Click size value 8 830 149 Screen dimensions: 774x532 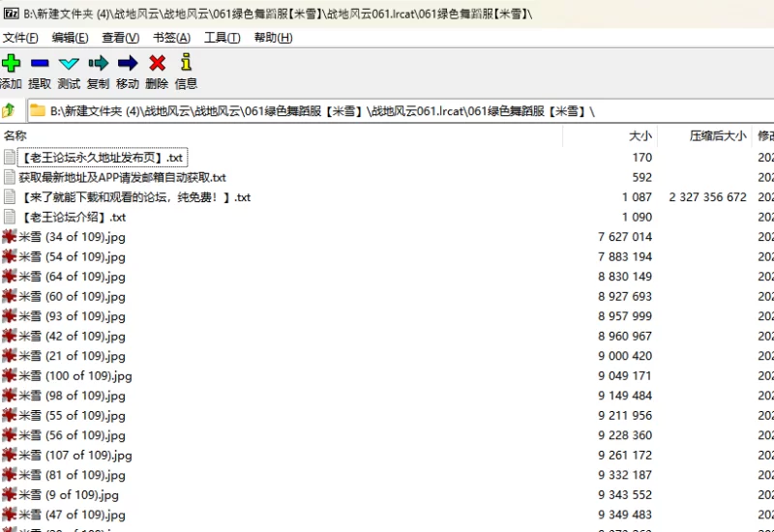(625, 277)
